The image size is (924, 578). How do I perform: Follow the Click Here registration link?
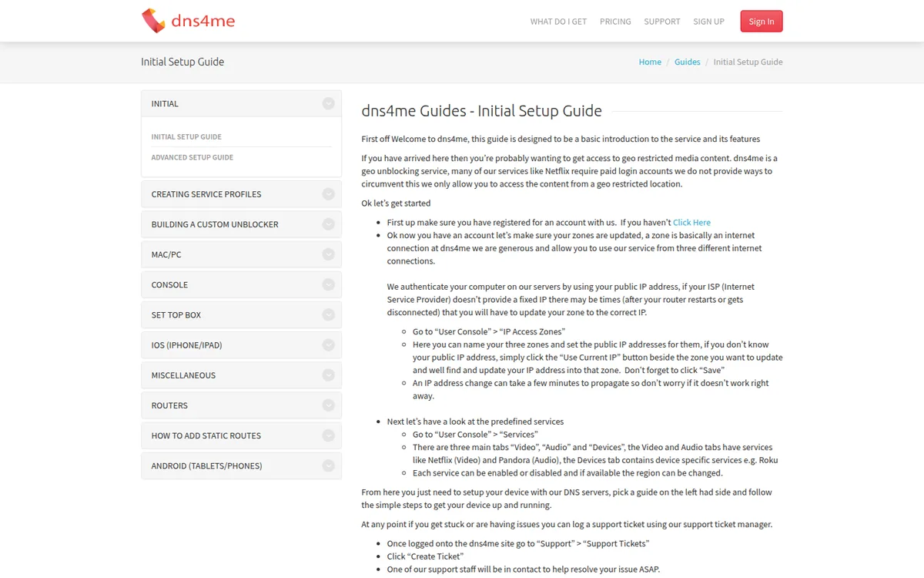691,222
